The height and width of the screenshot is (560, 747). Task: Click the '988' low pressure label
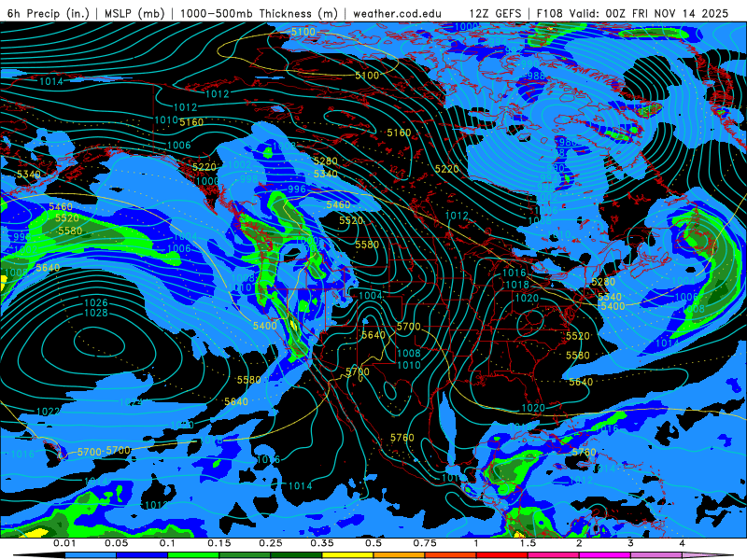pos(536,76)
